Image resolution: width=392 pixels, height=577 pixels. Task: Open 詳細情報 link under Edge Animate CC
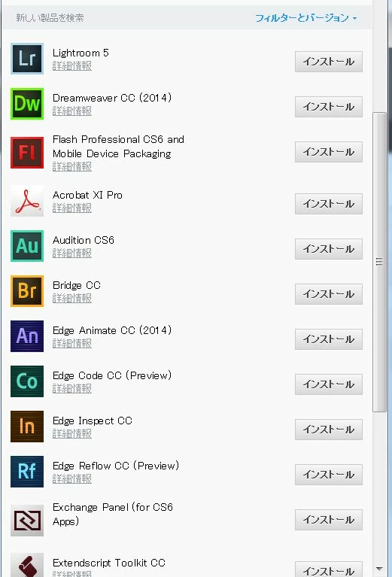point(72,343)
